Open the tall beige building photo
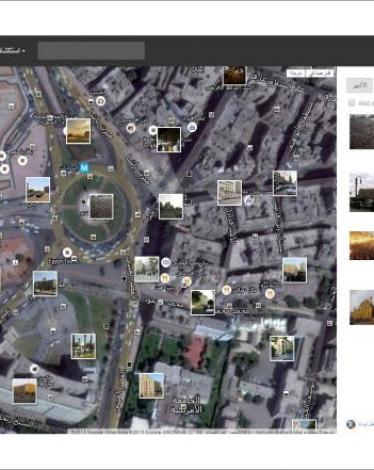 151,386
